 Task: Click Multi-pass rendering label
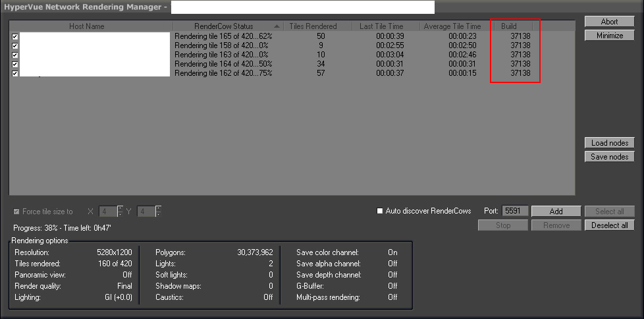(328, 297)
